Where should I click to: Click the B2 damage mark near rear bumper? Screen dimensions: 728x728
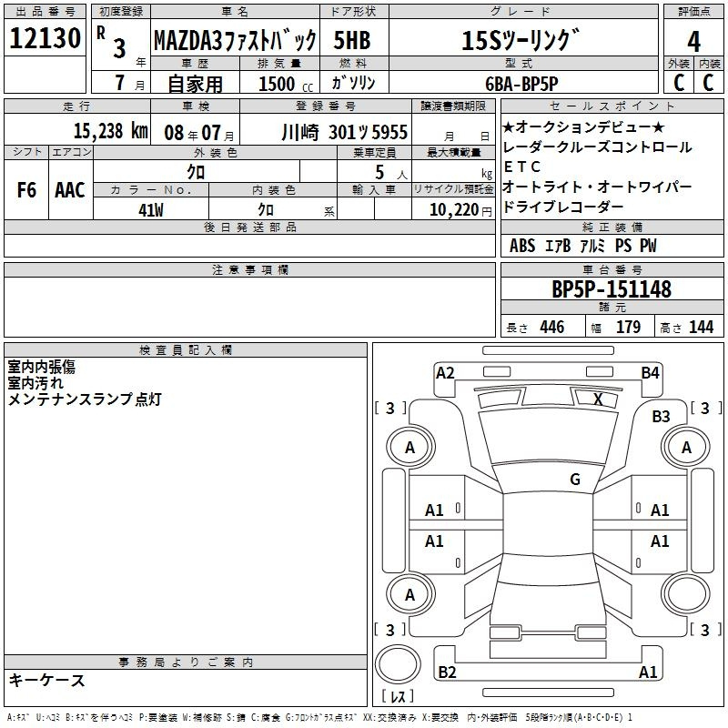447,672
